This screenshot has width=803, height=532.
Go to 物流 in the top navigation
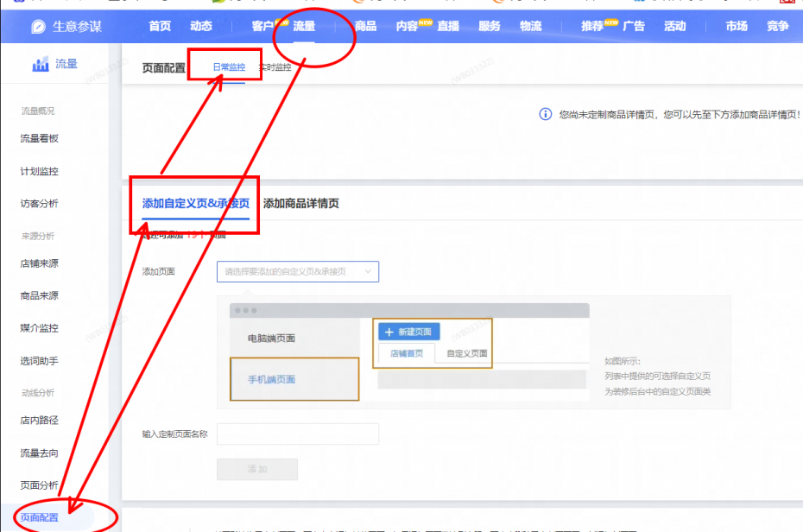530,26
